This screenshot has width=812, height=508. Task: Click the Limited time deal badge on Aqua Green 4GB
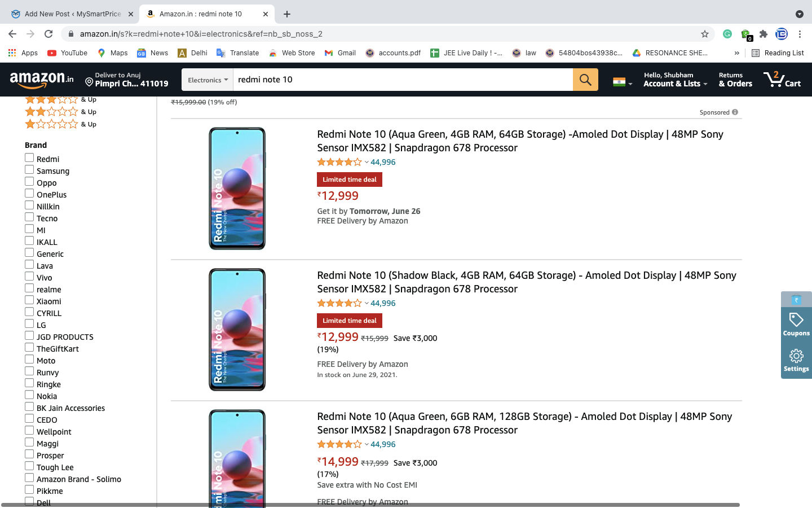click(x=350, y=179)
